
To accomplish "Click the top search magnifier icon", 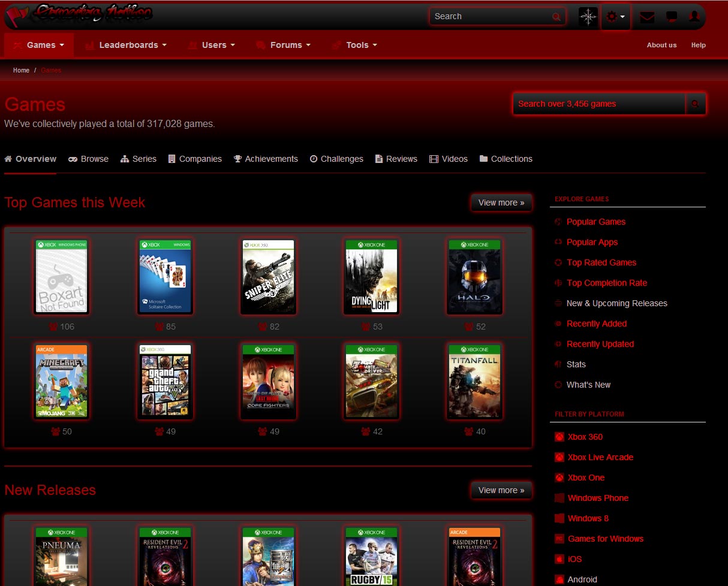I will click(x=556, y=17).
